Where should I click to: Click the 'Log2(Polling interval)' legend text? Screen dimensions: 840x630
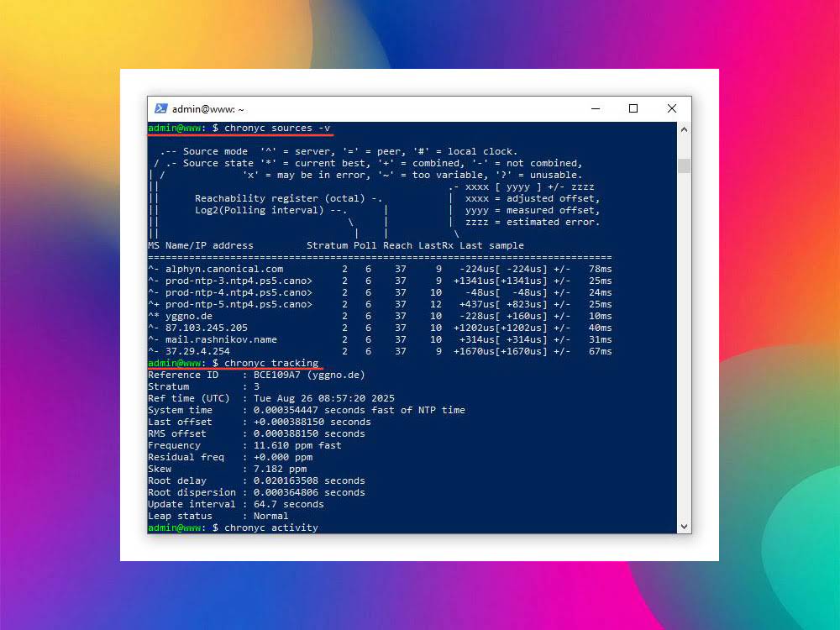coord(260,210)
